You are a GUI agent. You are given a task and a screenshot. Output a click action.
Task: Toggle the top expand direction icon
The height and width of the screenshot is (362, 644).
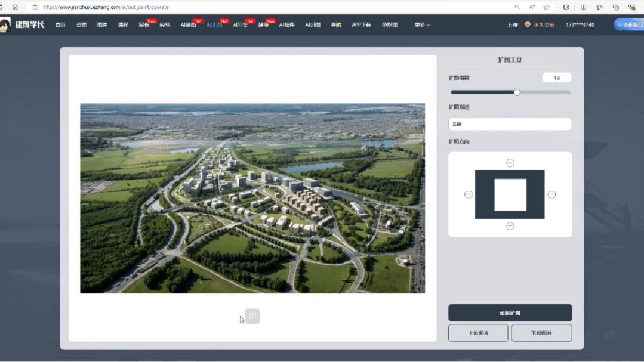(510, 163)
